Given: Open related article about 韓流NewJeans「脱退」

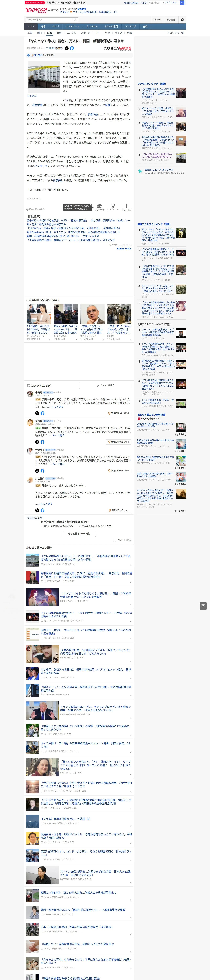Looking at the screenshot, I should (x=73, y=232).
